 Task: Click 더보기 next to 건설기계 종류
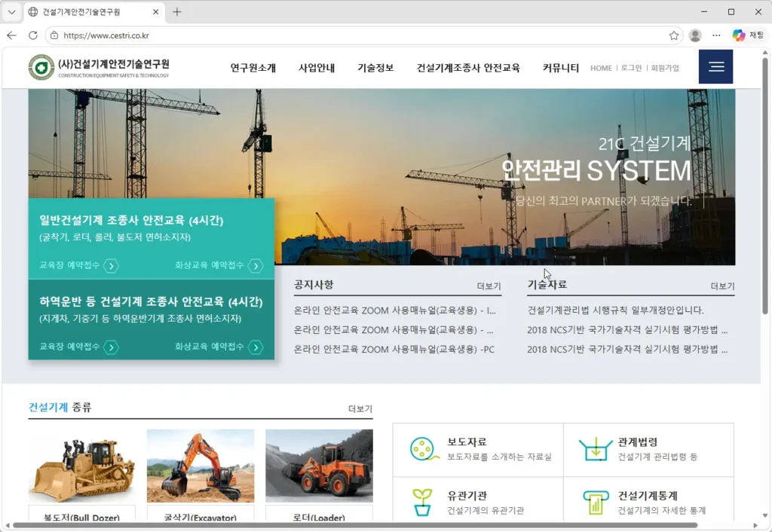[360, 409]
